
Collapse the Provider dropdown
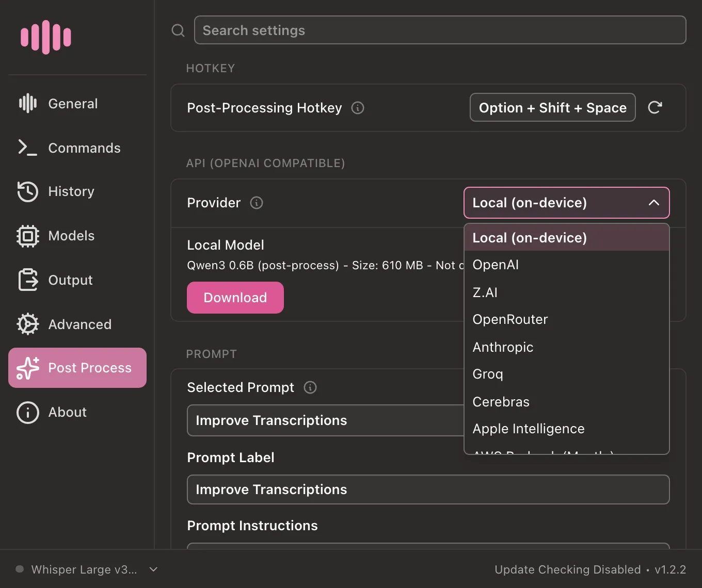tap(654, 203)
